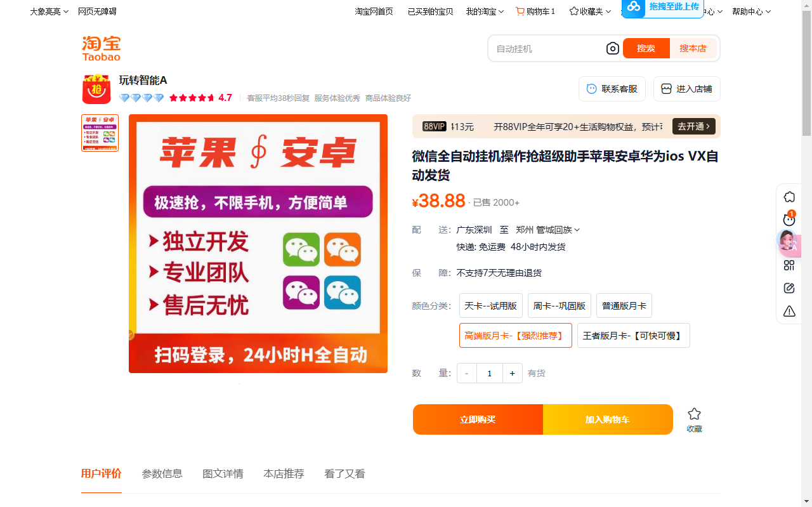The image size is (812, 507).
Task: Open right sidebar notification face icon
Action: point(789,220)
